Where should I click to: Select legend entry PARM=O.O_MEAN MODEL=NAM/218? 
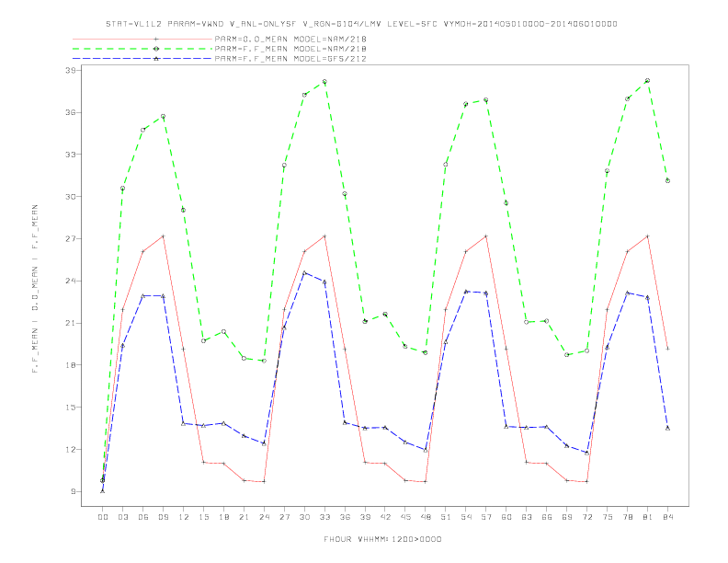290,39
